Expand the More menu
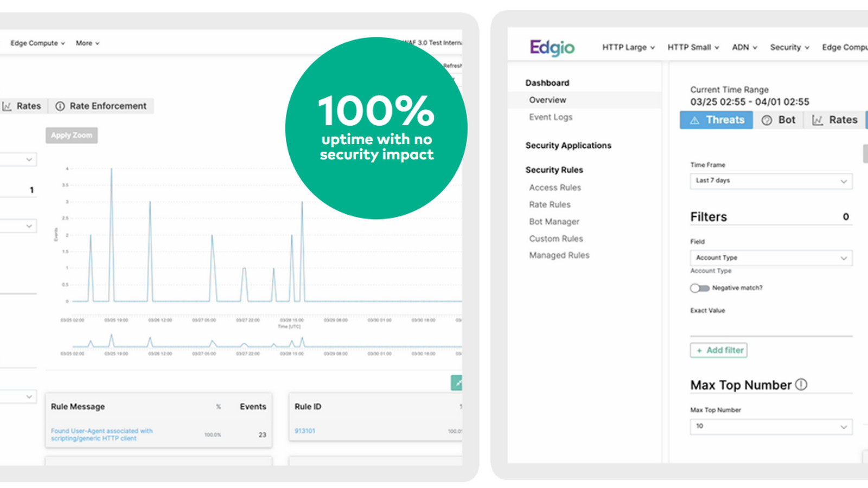This screenshot has width=868, height=488. point(87,43)
